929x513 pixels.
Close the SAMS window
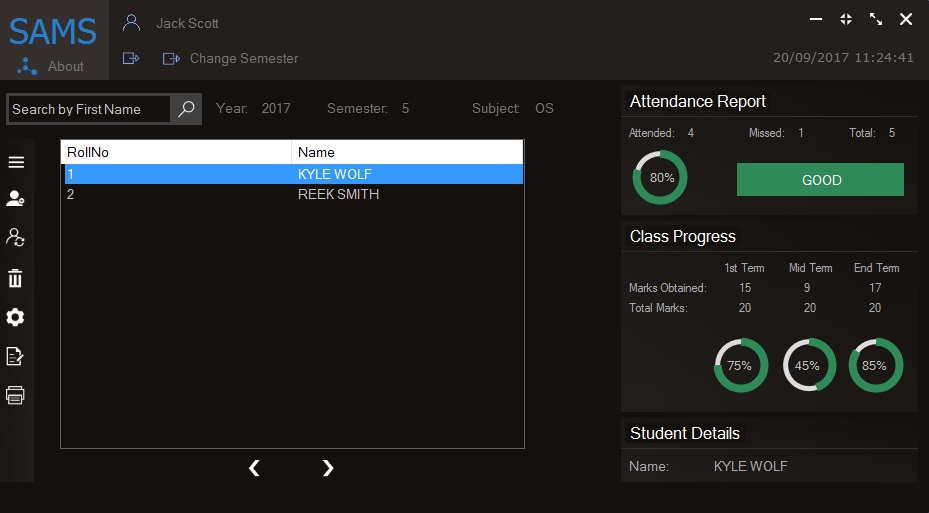pyautogui.click(x=906, y=19)
